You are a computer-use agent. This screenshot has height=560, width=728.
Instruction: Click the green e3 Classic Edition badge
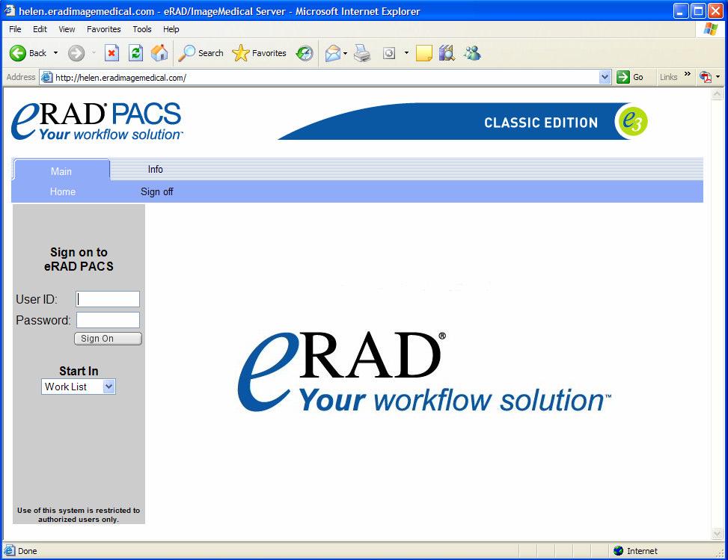click(632, 122)
